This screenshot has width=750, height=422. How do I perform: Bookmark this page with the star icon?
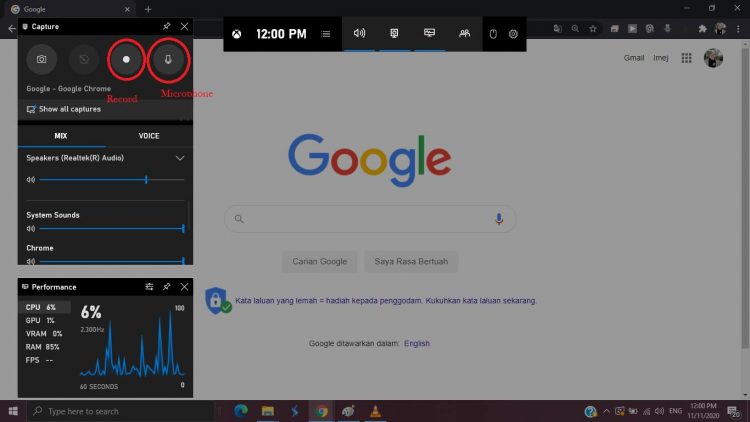point(593,29)
